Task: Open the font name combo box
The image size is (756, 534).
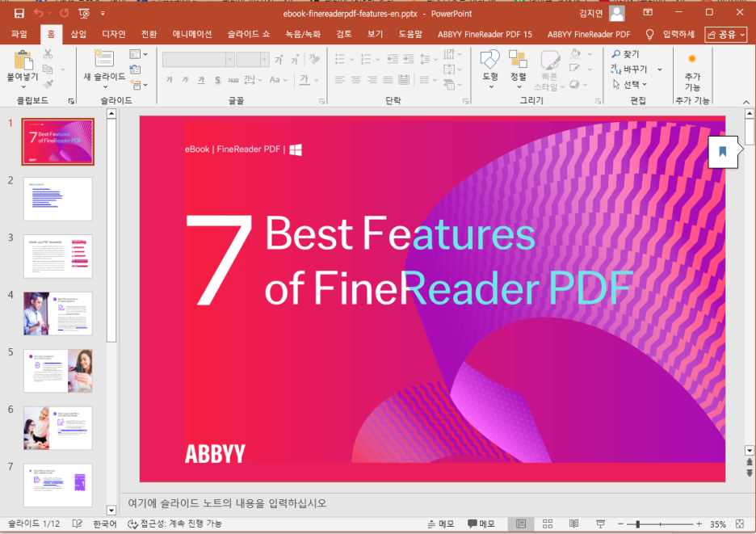Action: coord(198,60)
